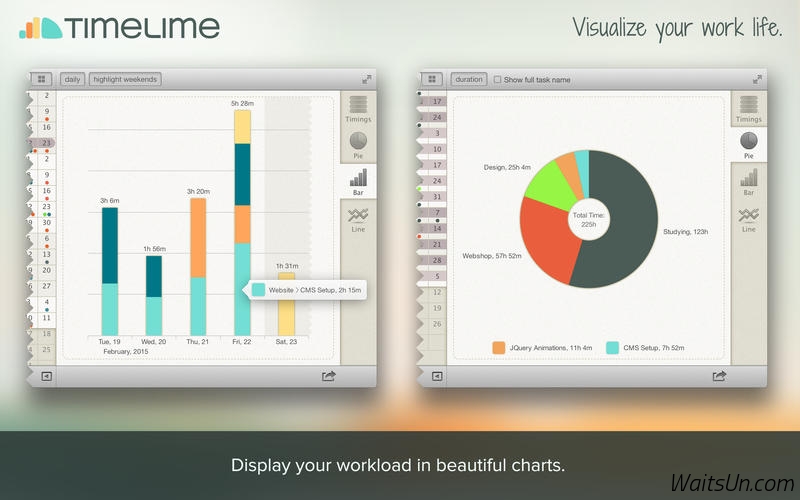This screenshot has height=500, width=800.
Task: Click the green Design pie slice
Action: coord(548,187)
